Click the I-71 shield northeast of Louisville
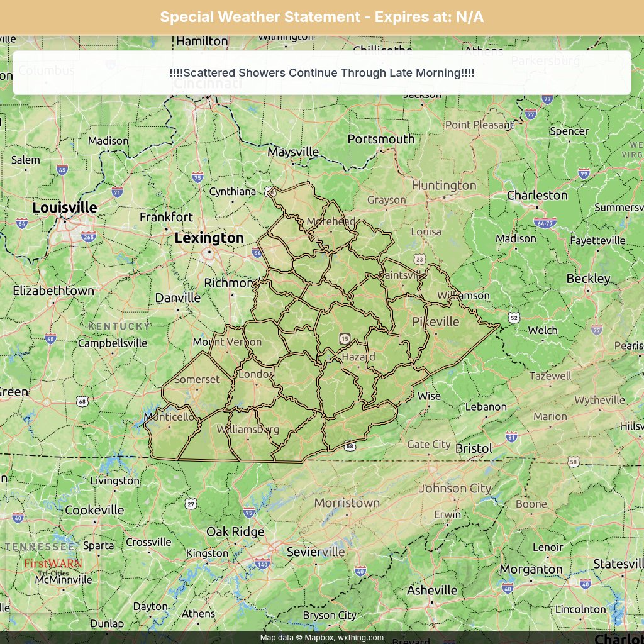 pyautogui.click(x=117, y=192)
